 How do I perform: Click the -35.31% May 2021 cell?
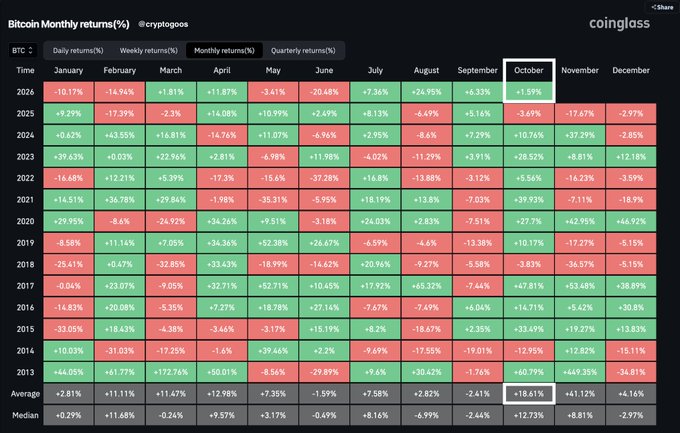[273, 200]
